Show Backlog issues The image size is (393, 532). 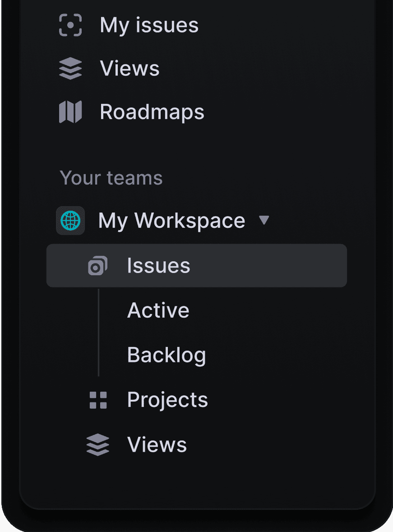166,355
